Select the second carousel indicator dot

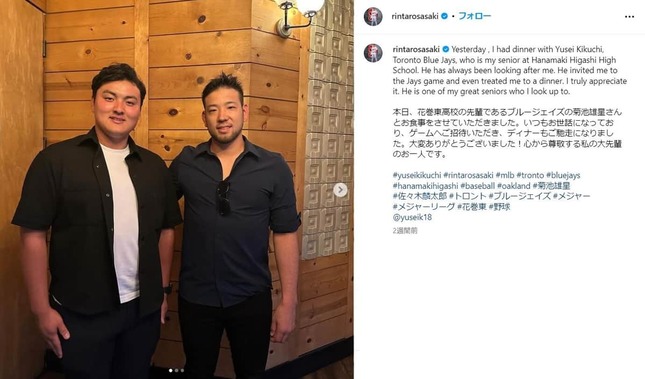pos(176,370)
